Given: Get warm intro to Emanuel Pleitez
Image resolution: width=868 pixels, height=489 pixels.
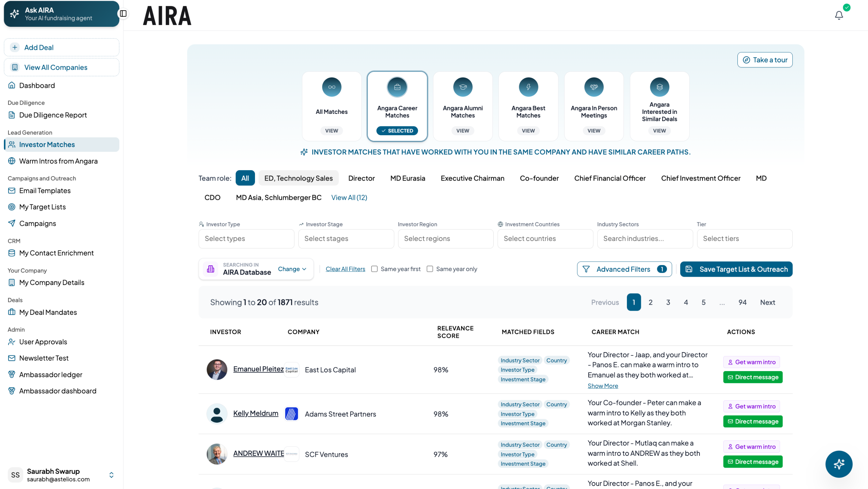Looking at the screenshot, I should point(751,362).
